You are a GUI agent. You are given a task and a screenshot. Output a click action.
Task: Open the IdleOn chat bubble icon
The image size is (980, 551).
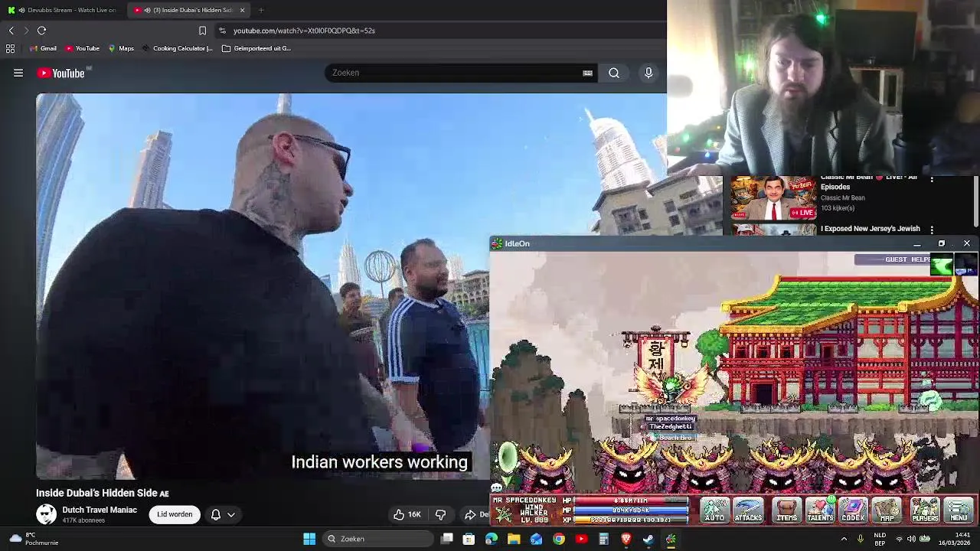tap(496, 487)
